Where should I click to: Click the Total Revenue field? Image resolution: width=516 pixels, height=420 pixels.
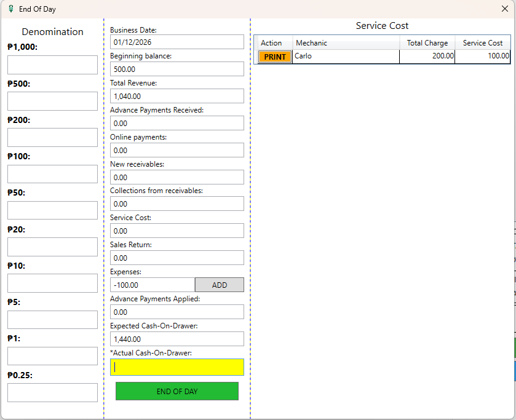coord(177,96)
